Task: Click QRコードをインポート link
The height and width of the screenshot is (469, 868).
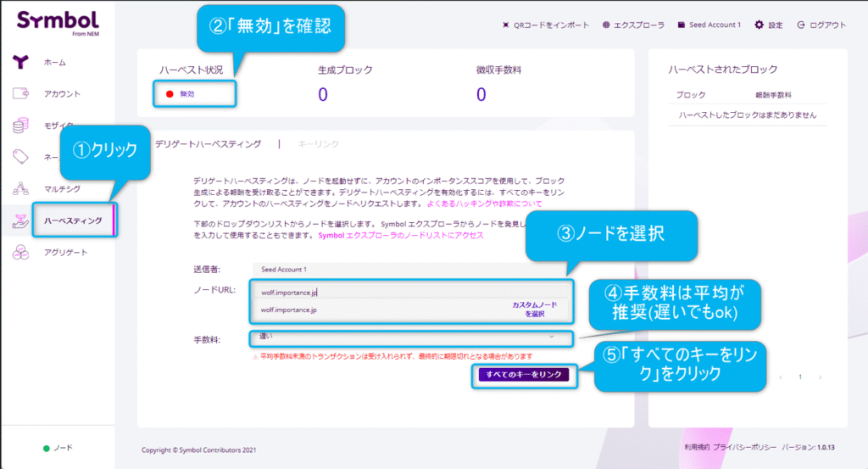Action: tap(551, 25)
